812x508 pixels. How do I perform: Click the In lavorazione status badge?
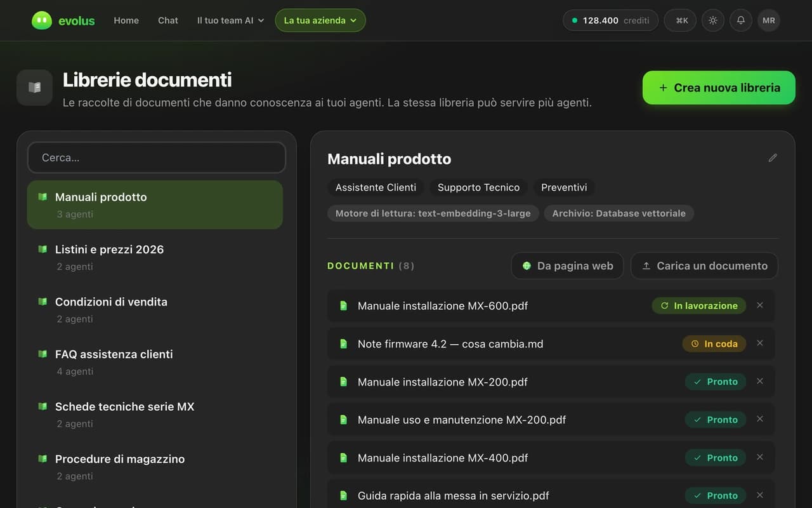pos(699,305)
